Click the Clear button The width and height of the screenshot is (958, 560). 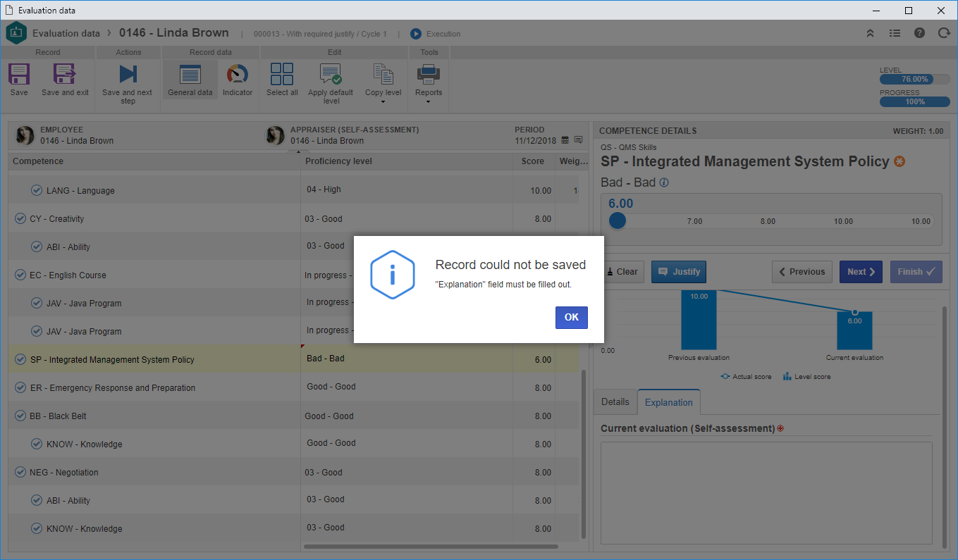[x=622, y=272]
